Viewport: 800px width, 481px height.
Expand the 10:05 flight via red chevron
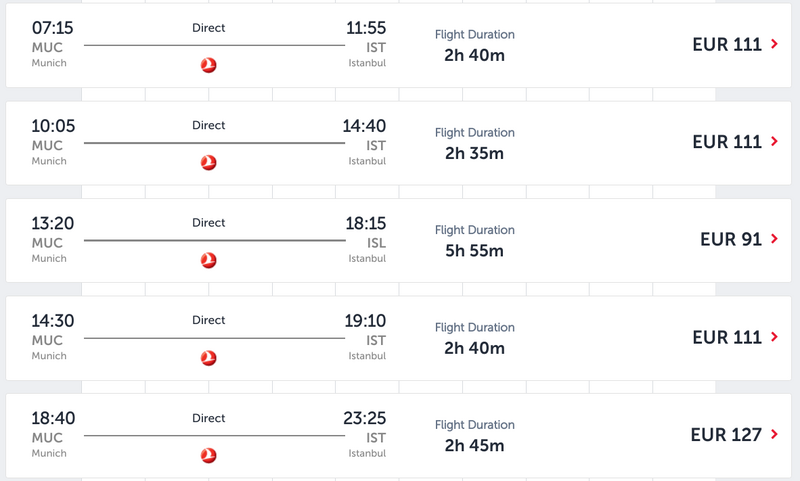(774, 141)
